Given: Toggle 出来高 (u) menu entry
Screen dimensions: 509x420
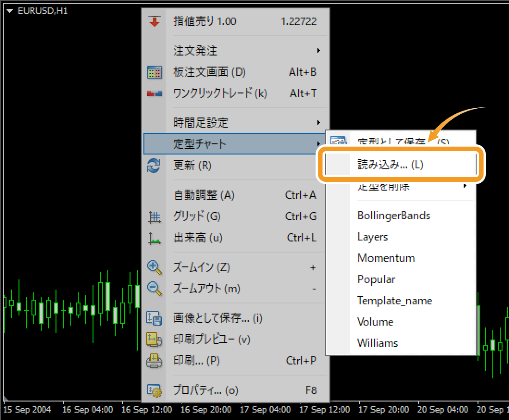Looking at the screenshot, I should point(236,238).
